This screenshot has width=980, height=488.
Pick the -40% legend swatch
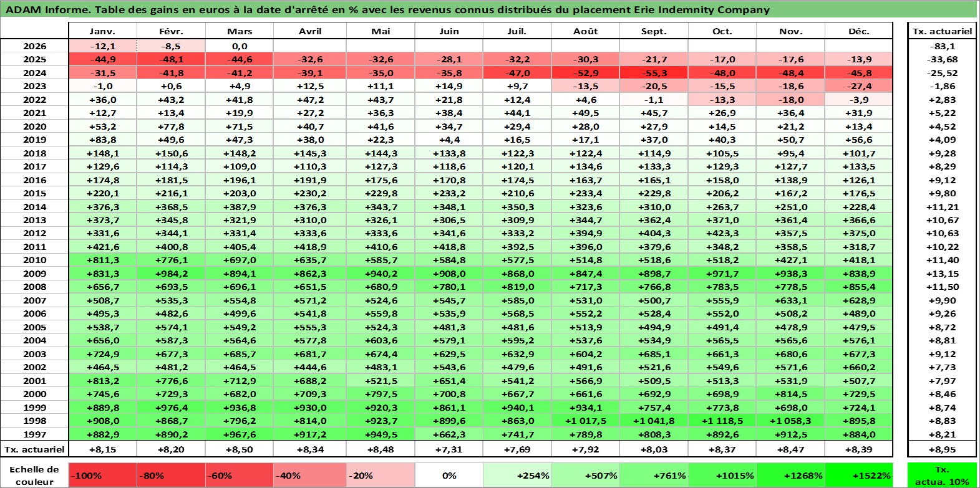[310, 475]
